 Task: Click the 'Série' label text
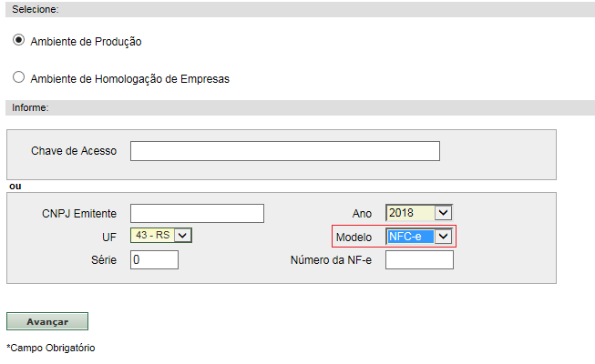(104, 260)
